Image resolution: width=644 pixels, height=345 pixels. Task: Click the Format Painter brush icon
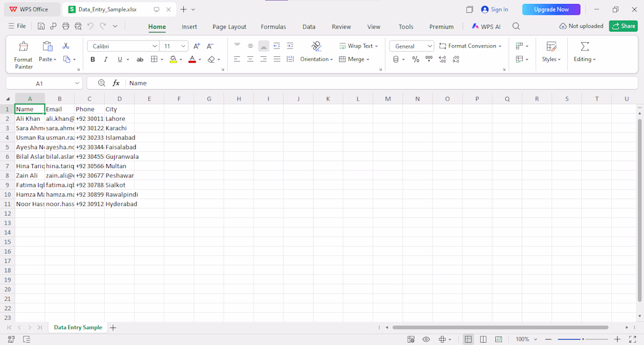click(23, 46)
